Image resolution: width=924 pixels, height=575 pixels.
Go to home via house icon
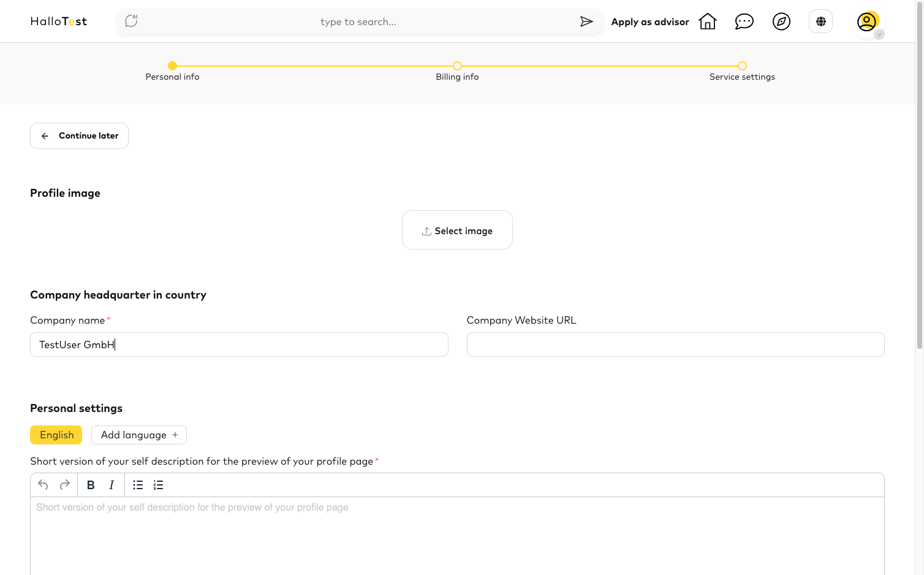point(708,21)
